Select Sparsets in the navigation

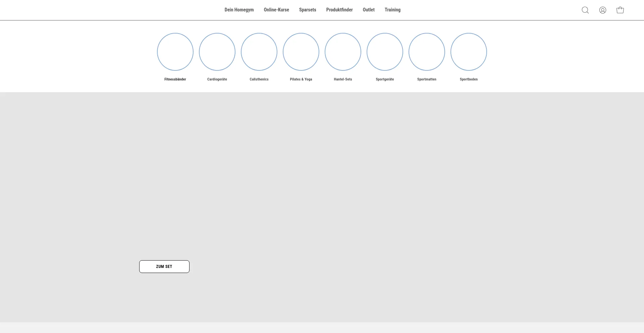(x=308, y=10)
